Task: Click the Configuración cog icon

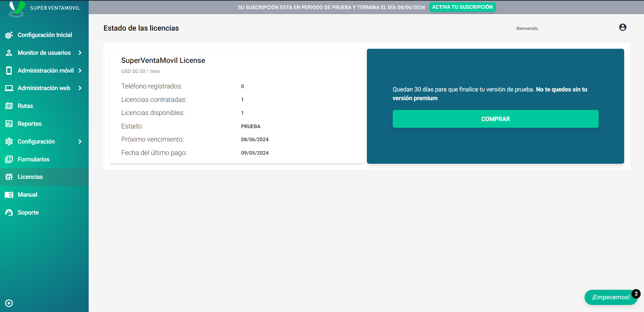Action: (x=9, y=142)
